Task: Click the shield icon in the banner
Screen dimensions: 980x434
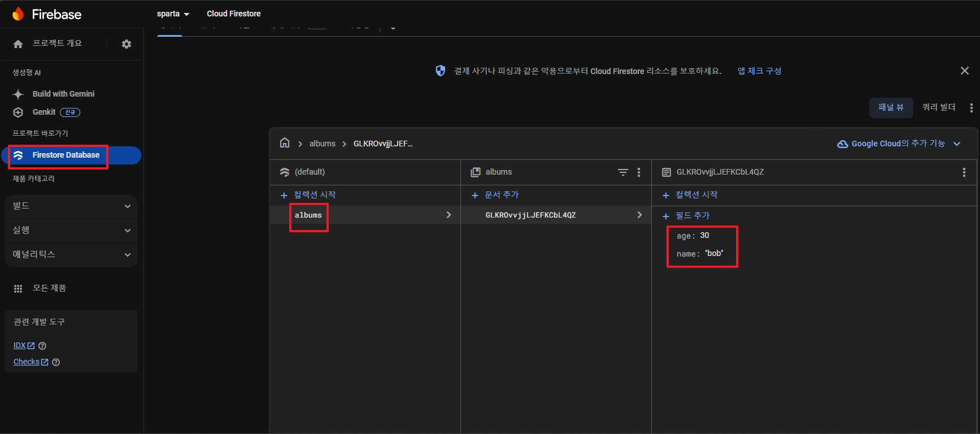Action: click(x=440, y=71)
